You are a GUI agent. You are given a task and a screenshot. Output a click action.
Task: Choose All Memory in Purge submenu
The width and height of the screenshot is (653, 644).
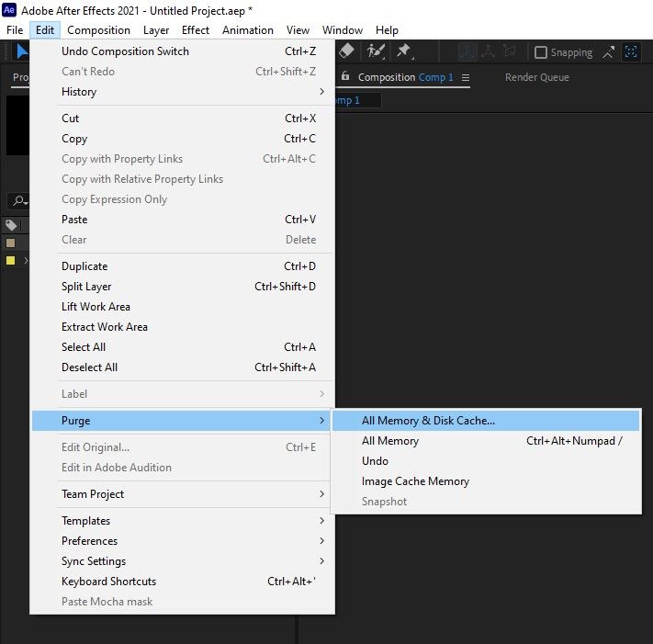click(x=486, y=441)
